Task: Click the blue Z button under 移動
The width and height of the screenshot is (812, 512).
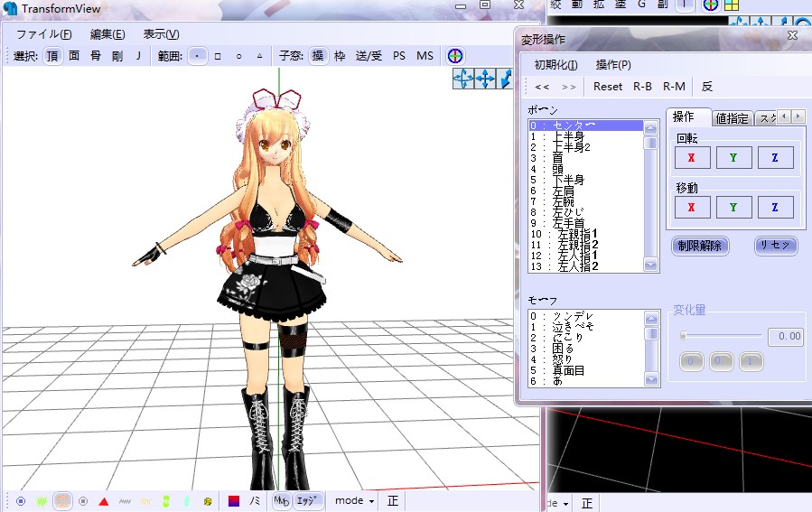Action: tap(775, 208)
